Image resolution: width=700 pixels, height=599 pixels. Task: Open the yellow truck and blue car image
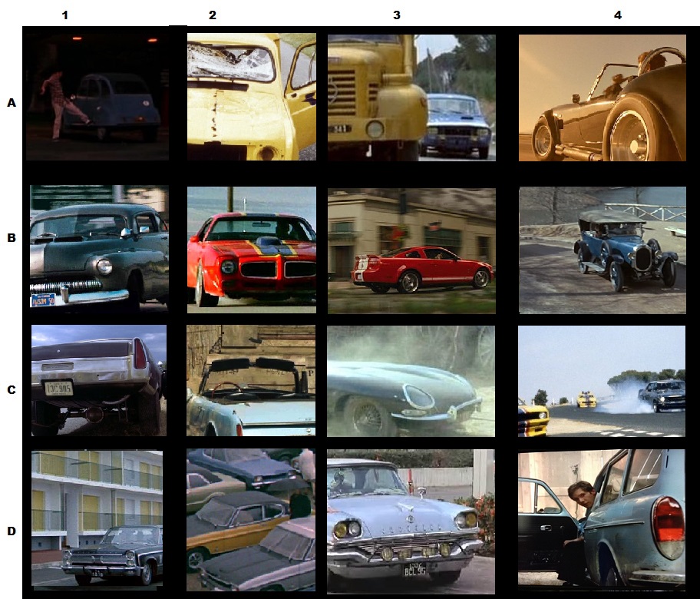pos(411,97)
